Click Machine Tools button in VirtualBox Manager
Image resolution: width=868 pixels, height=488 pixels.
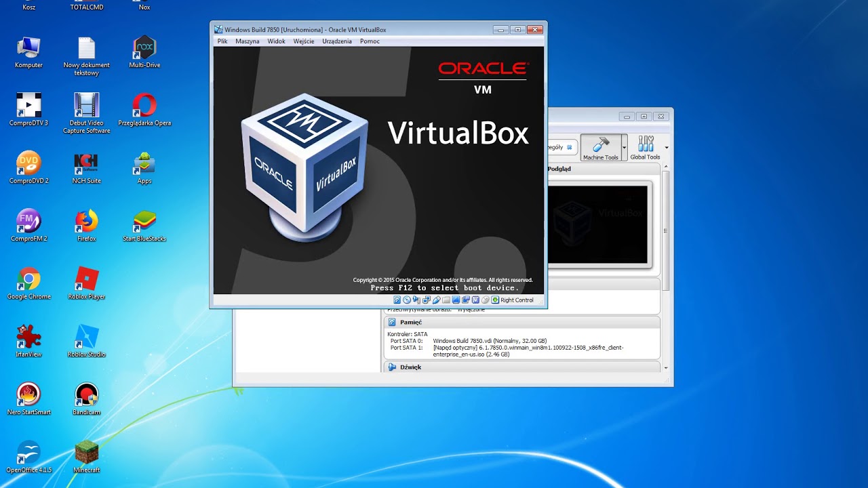(601, 147)
